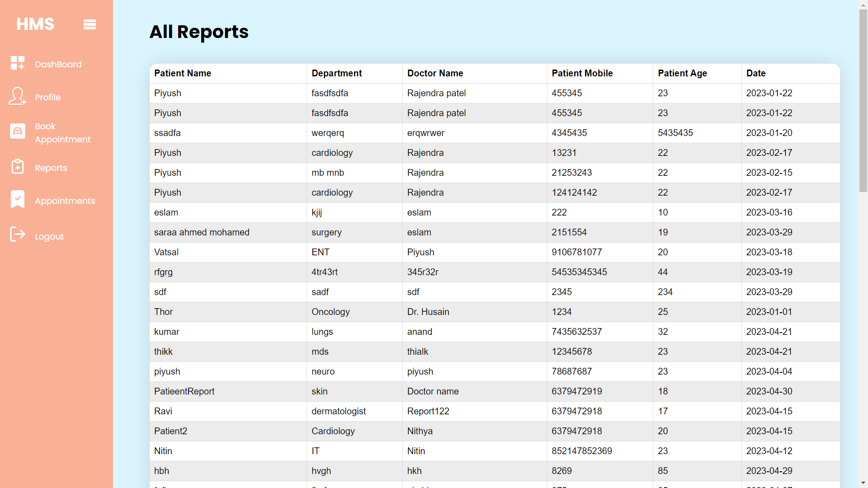Open the DashBoard menu item
868x488 pixels.
coord(58,64)
